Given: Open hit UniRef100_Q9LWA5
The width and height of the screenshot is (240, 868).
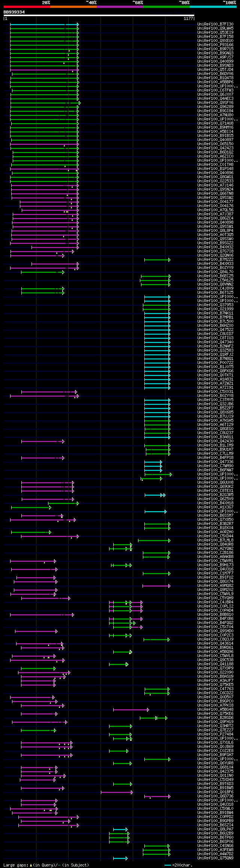Looking at the screenshot, I should (x=215, y=29).
